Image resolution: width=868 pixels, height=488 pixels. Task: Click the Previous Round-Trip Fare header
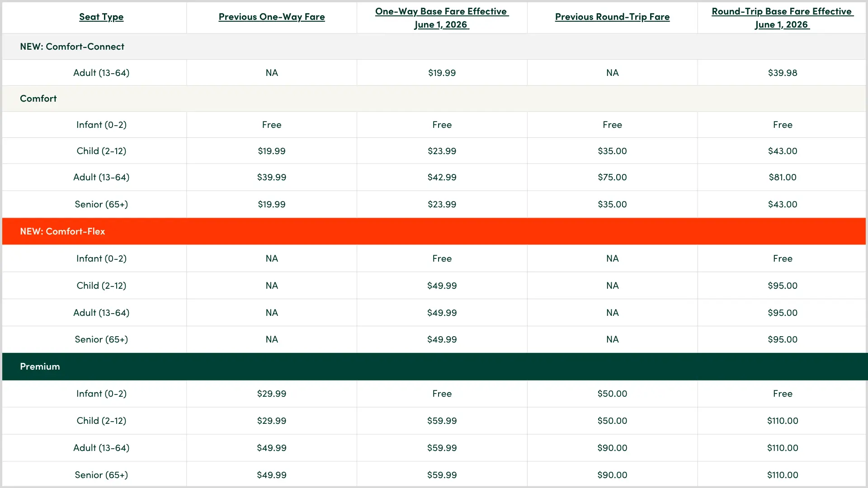[612, 17]
